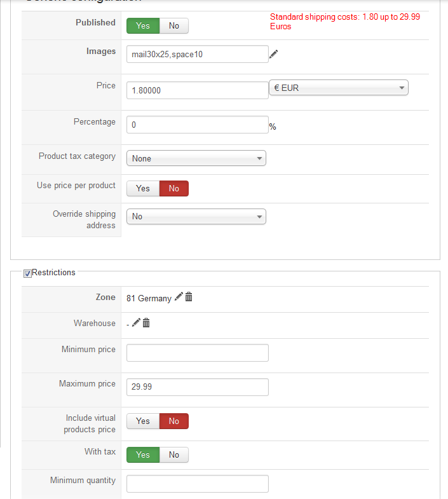Viewport: 448px width, 499px height.
Task: Set Include virtual products price to Yes
Action: pyautogui.click(x=143, y=421)
